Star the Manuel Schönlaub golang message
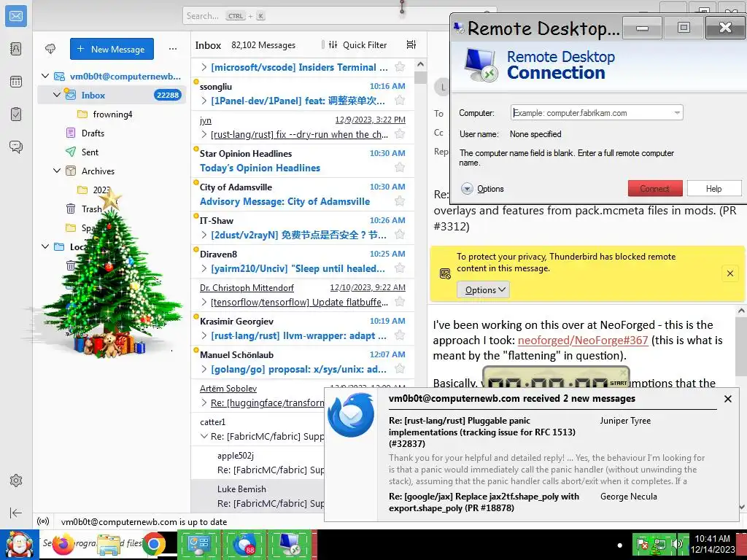 click(x=400, y=368)
